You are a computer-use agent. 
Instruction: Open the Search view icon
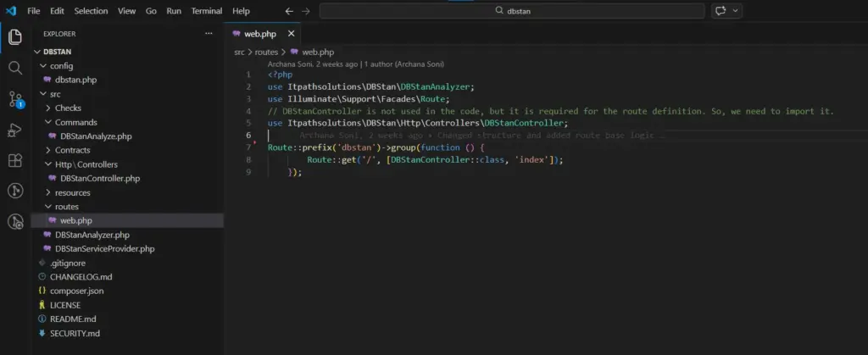pos(14,68)
